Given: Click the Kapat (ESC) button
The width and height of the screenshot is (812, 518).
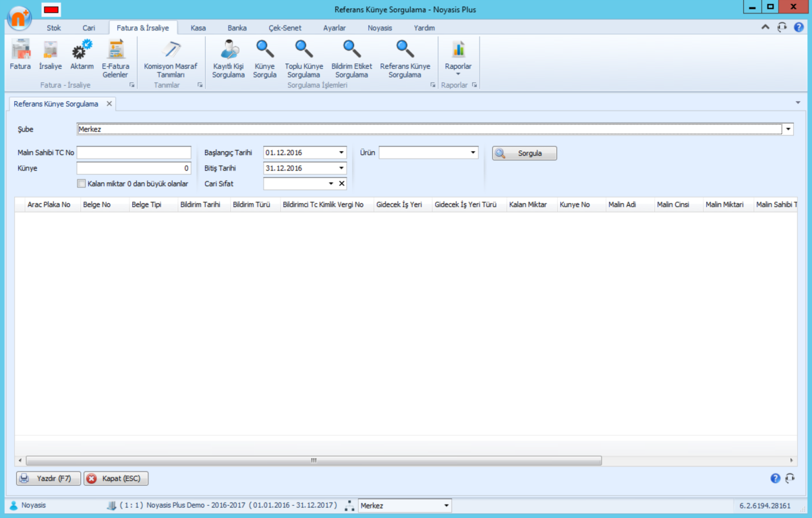Looking at the screenshot, I should point(116,478).
